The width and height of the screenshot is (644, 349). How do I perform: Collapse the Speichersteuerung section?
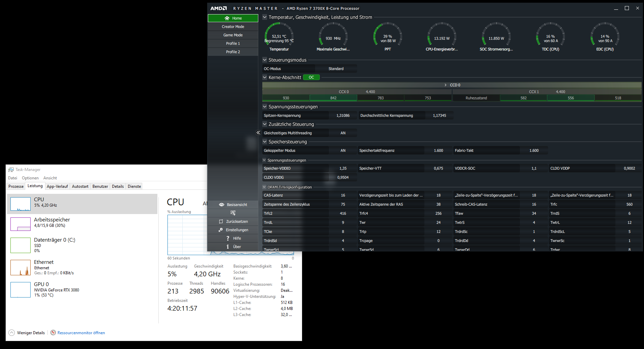(x=265, y=142)
